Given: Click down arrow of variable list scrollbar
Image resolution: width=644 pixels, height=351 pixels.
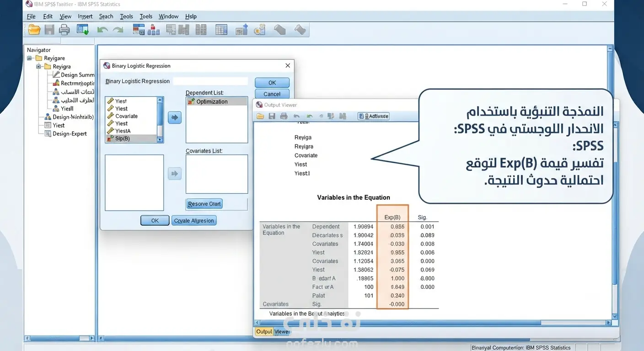Looking at the screenshot, I should pos(160,140).
